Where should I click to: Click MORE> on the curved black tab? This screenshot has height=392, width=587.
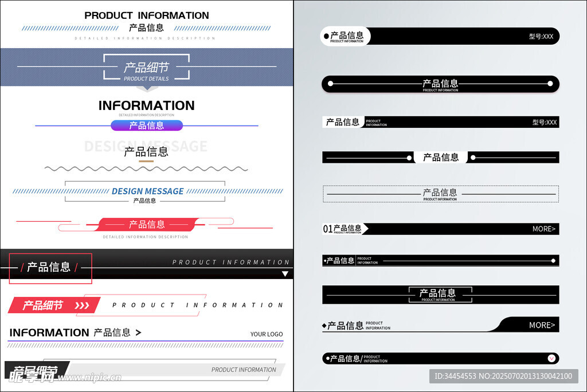pyautogui.click(x=542, y=325)
